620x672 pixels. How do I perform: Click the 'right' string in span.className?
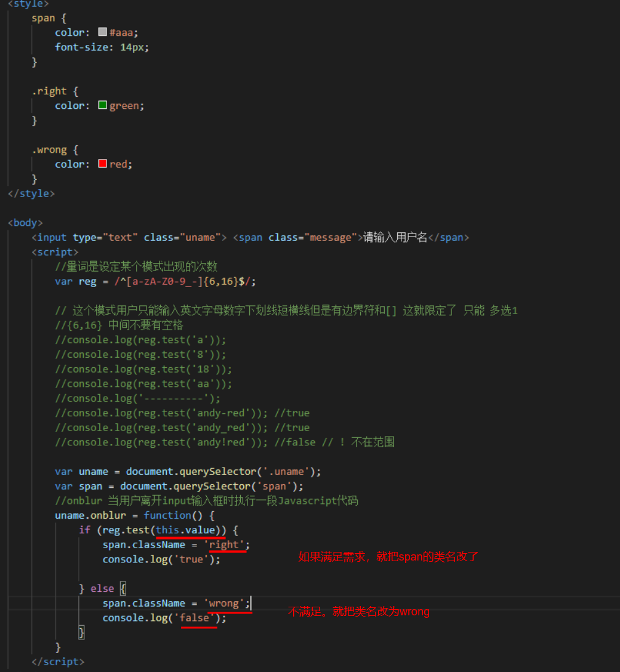click(224, 544)
